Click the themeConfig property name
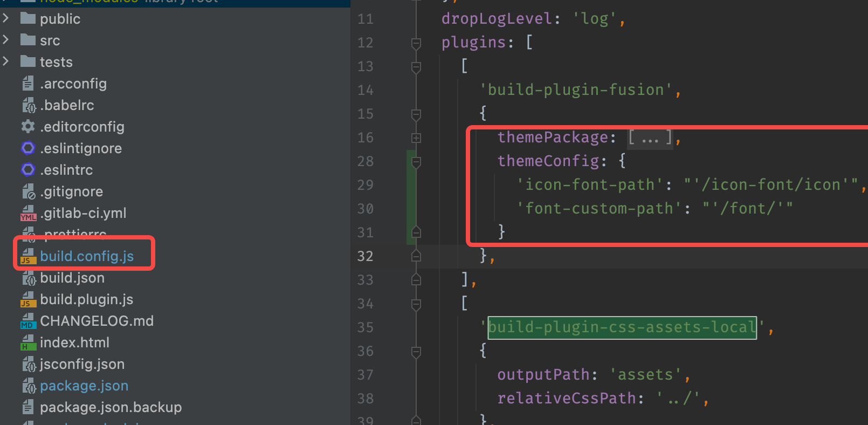The height and width of the screenshot is (425, 868). tap(548, 161)
